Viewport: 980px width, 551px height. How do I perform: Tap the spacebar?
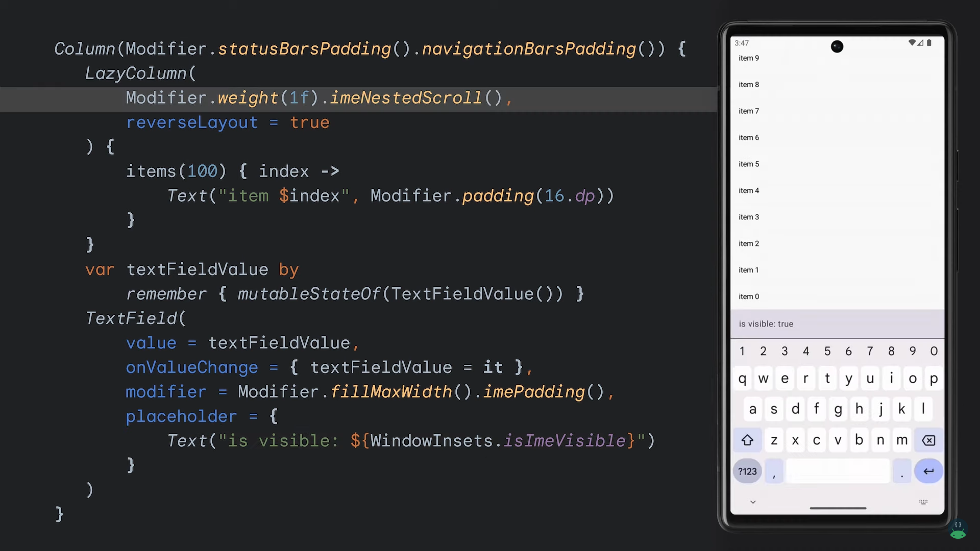[x=837, y=471]
